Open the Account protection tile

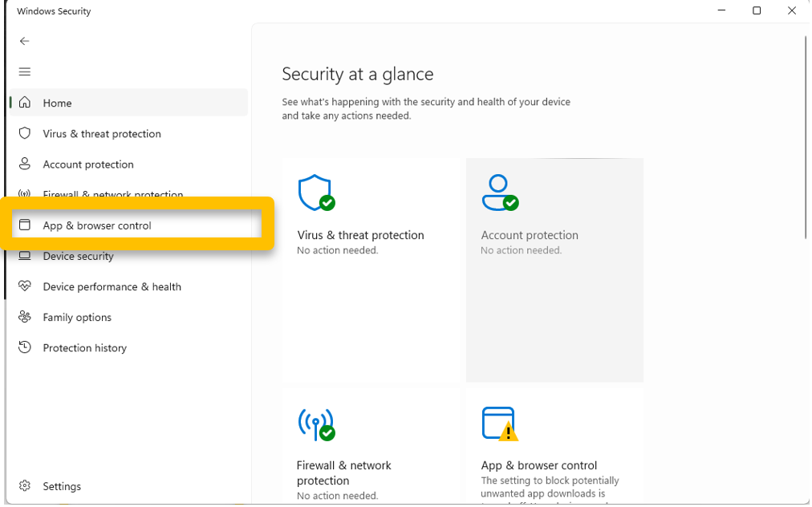pyautogui.click(x=554, y=270)
